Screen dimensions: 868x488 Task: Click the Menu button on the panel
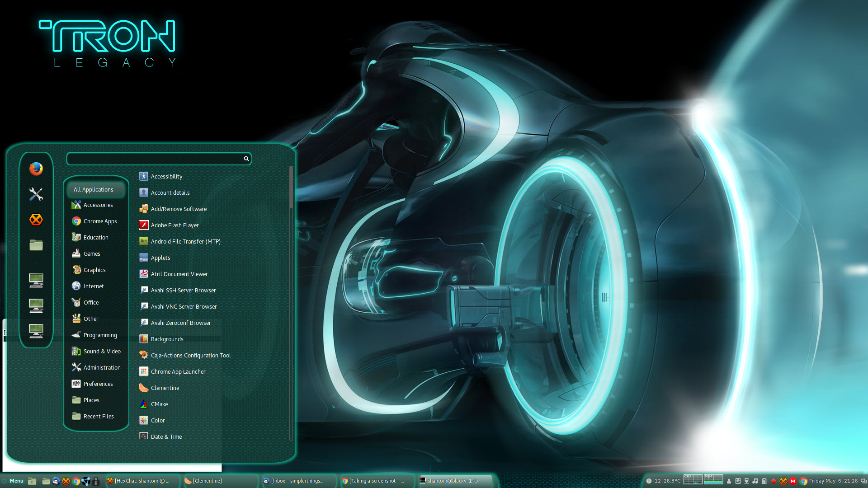[x=13, y=481]
